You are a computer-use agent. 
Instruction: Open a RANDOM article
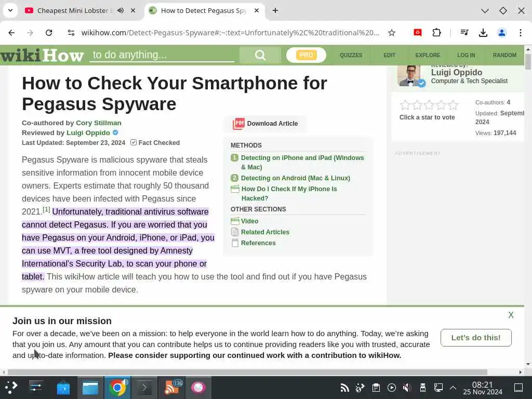coord(504,55)
